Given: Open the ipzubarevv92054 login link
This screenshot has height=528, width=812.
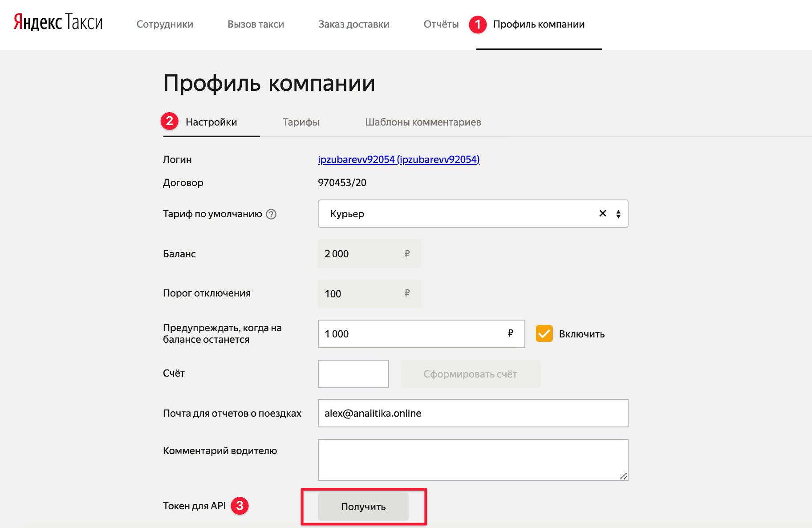Looking at the screenshot, I should [398, 159].
